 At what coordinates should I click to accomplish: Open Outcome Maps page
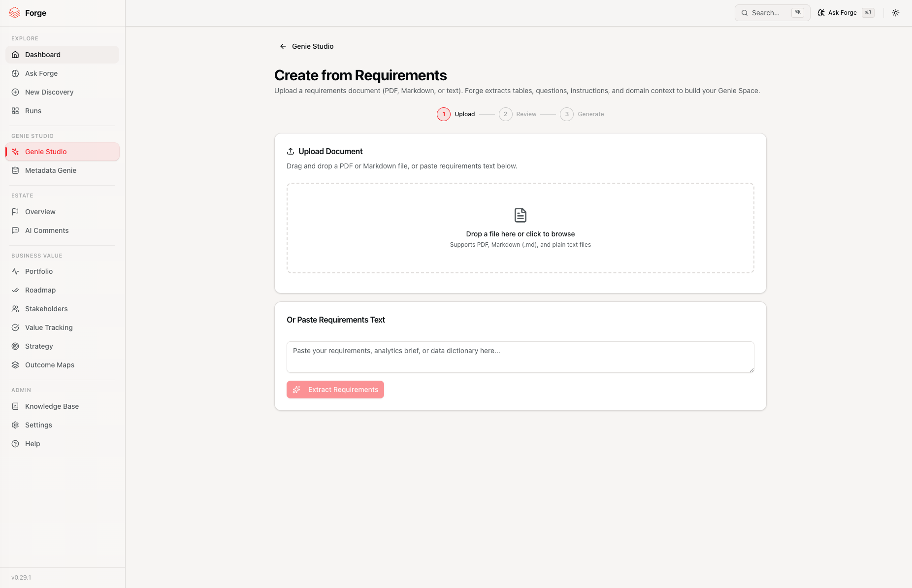62,365
